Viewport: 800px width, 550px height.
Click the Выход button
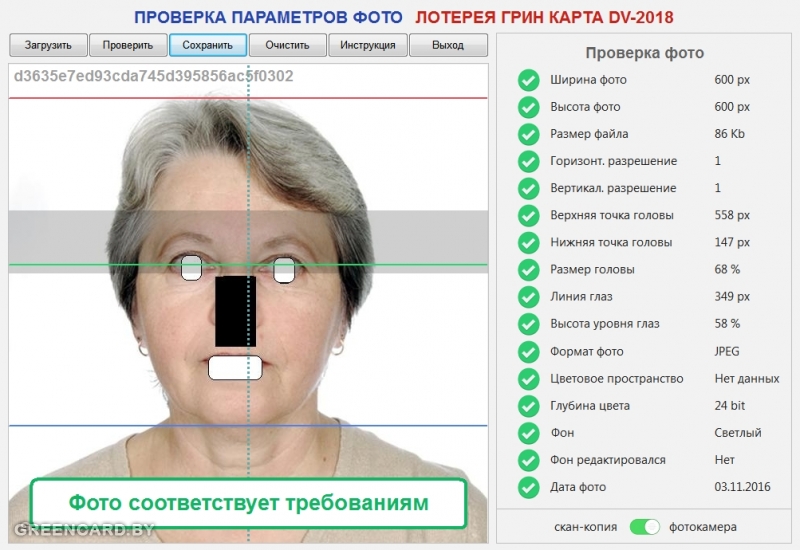point(448,45)
